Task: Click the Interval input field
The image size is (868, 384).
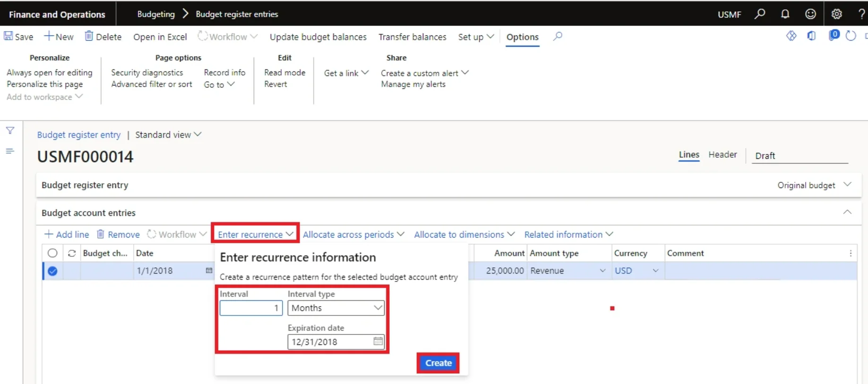Action: pyautogui.click(x=251, y=308)
